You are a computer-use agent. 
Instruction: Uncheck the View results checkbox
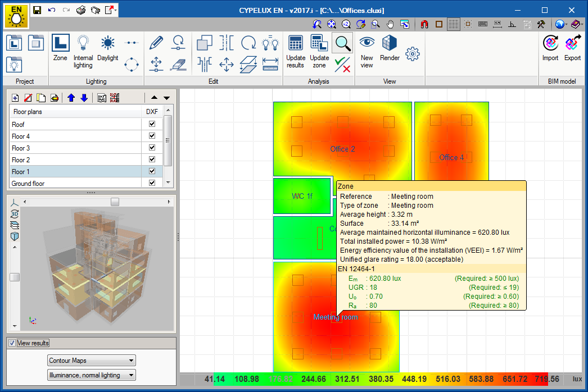tap(12, 343)
